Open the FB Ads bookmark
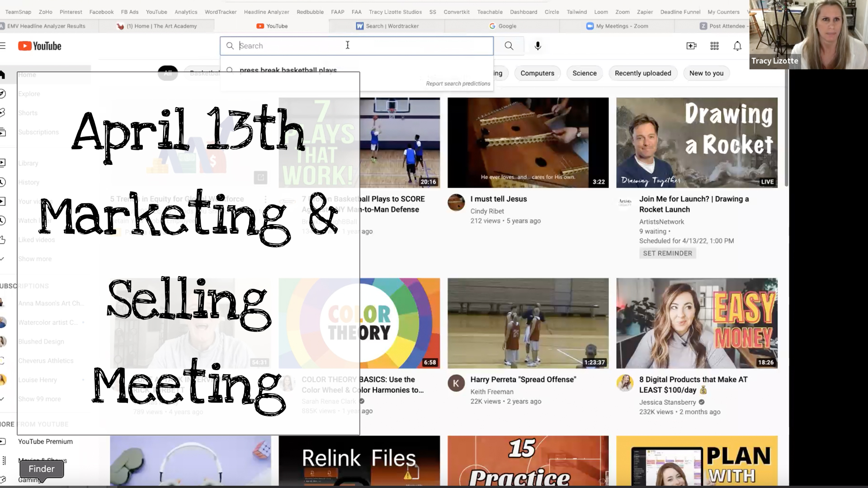Screen dimensions: 868x488 [130, 12]
